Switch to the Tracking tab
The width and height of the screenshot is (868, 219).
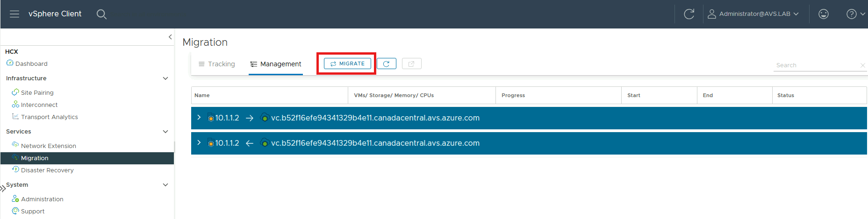tap(217, 64)
